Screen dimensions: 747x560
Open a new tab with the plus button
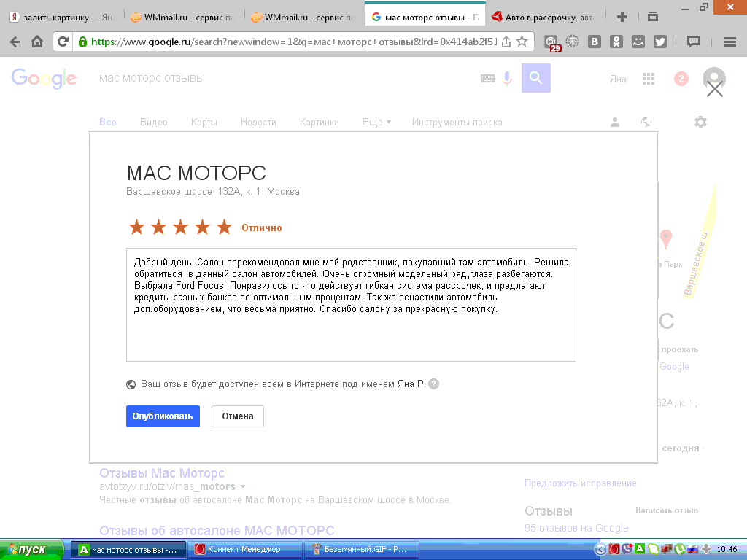tap(622, 17)
